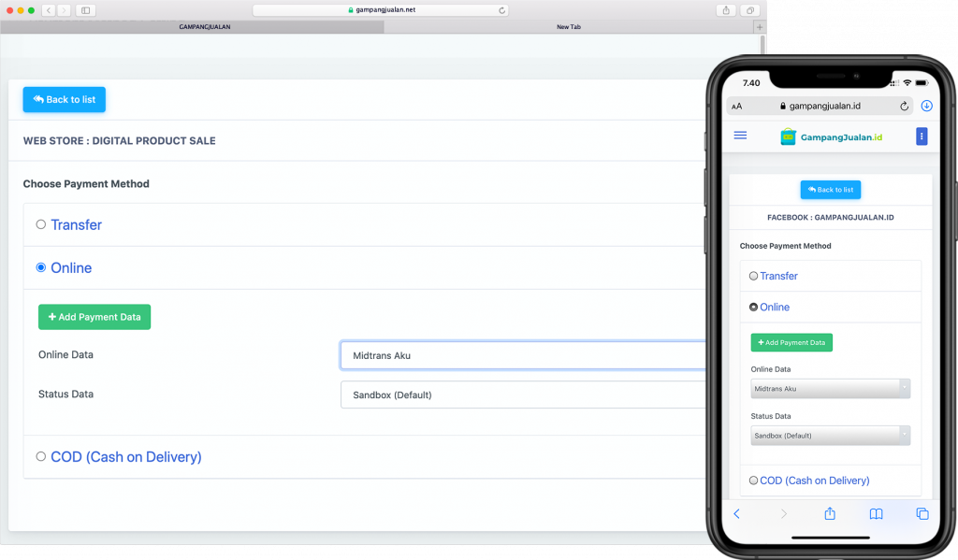Tap the three-dot options button on the phone
958x560 pixels.
pos(922,136)
